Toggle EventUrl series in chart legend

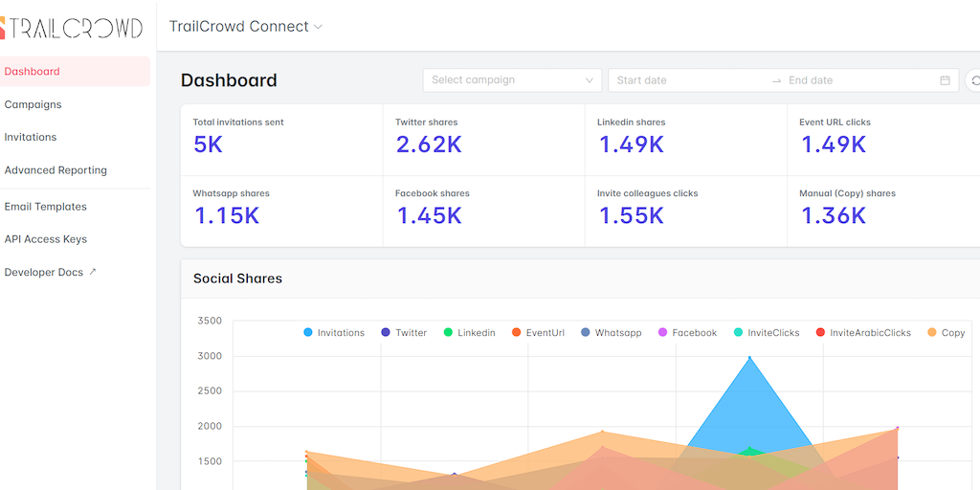(x=537, y=333)
